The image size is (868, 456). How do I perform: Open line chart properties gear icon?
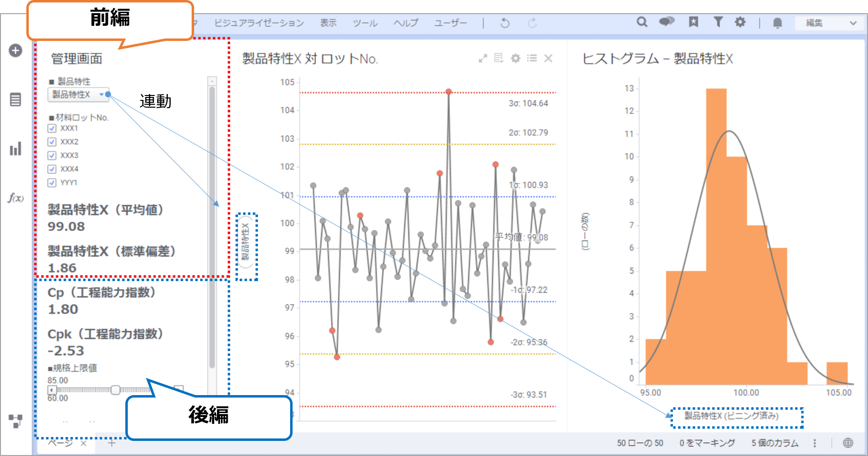point(515,58)
